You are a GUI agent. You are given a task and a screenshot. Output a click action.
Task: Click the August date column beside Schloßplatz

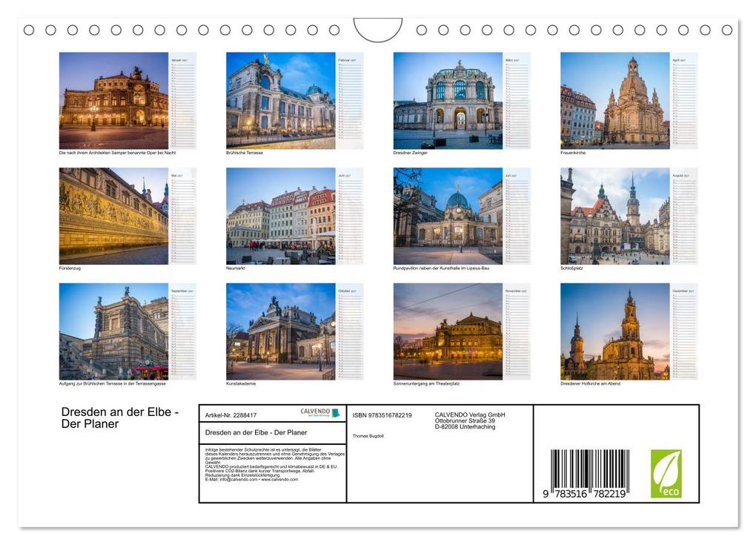point(684,216)
